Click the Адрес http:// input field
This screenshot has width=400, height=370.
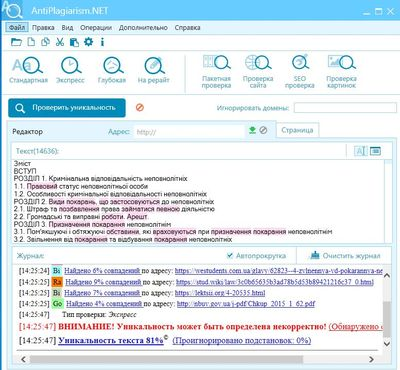tap(189, 132)
